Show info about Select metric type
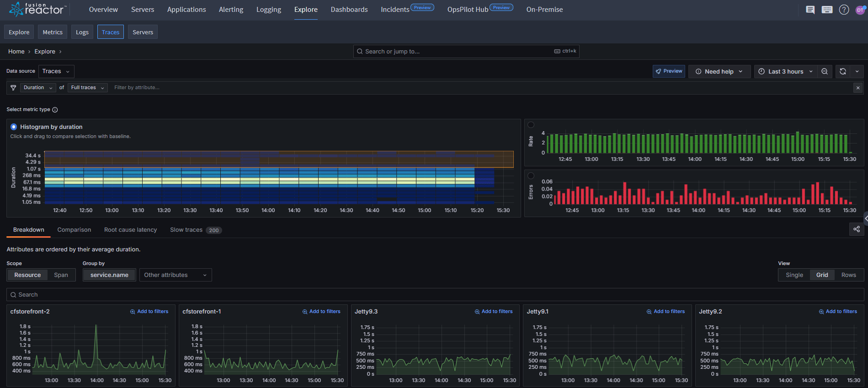 [55, 110]
